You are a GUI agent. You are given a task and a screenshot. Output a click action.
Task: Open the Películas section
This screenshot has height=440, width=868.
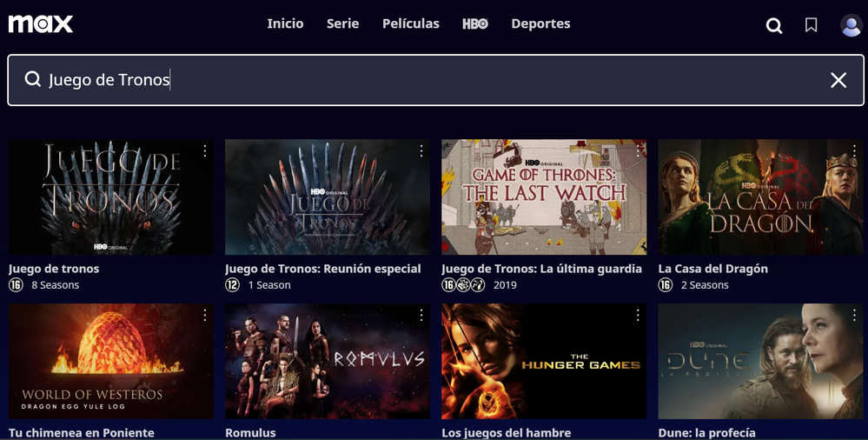click(411, 23)
